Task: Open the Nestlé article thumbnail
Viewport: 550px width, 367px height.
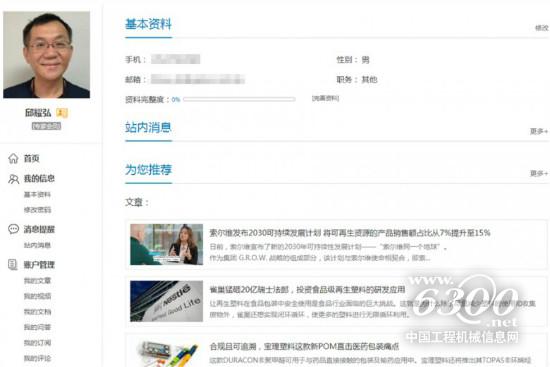Action: click(166, 301)
